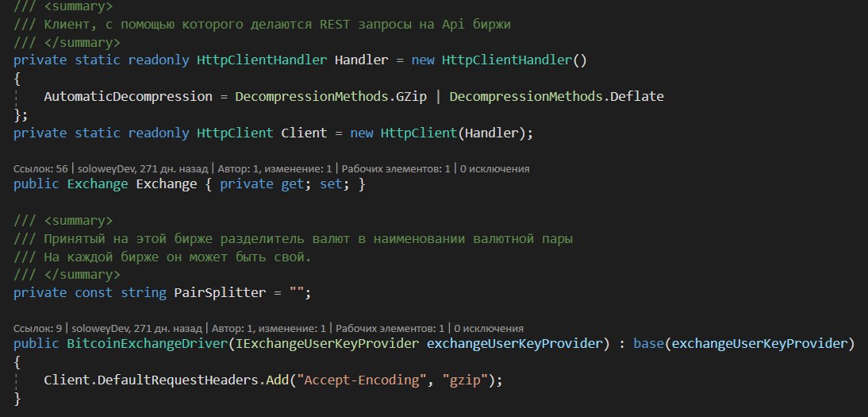Image resolution: width=868 pixels, height=417 pixels.
Task: Click the 'IExchangeUserKeyProvider' parameter type
Action: click(327, 344)
